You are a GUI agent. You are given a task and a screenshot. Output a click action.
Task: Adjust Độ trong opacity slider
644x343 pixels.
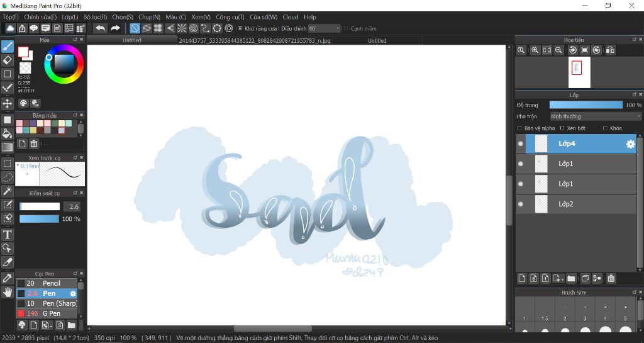pos(586,105)
